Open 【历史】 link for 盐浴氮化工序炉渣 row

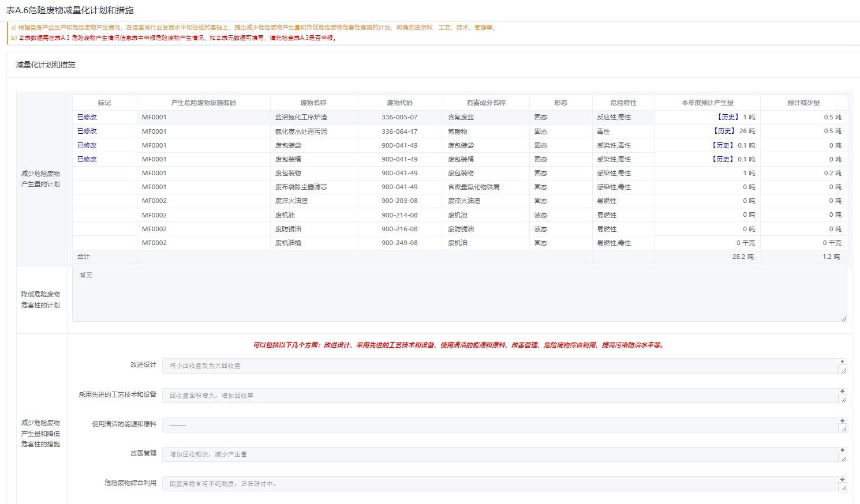(x=726, y=117)
